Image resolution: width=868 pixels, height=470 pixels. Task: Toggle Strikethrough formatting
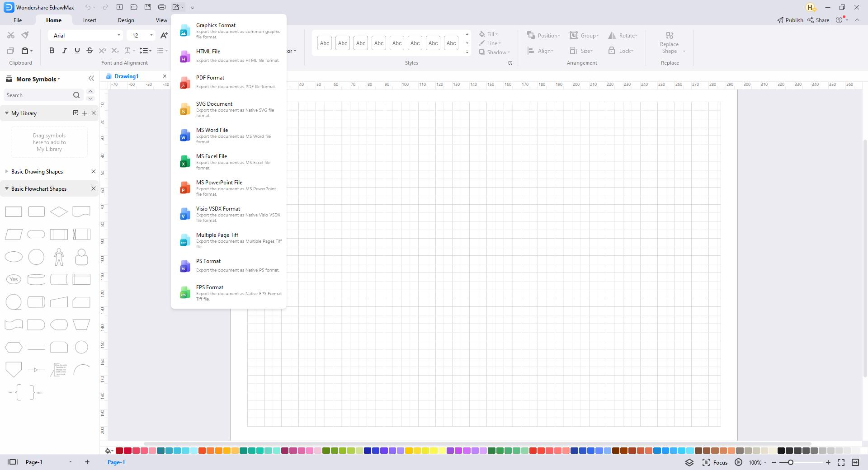(x=90, y=51)
